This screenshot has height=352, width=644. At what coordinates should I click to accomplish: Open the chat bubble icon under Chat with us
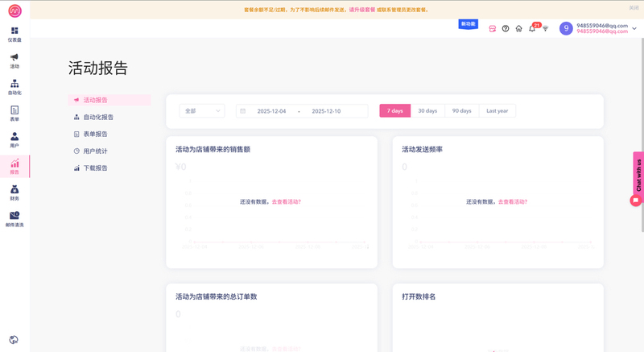636,200
